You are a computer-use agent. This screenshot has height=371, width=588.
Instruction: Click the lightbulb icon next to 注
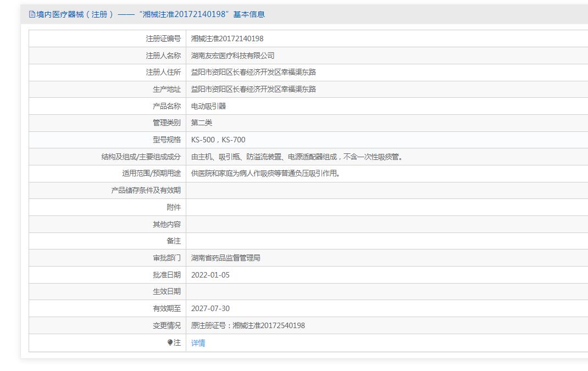point(170,342)
